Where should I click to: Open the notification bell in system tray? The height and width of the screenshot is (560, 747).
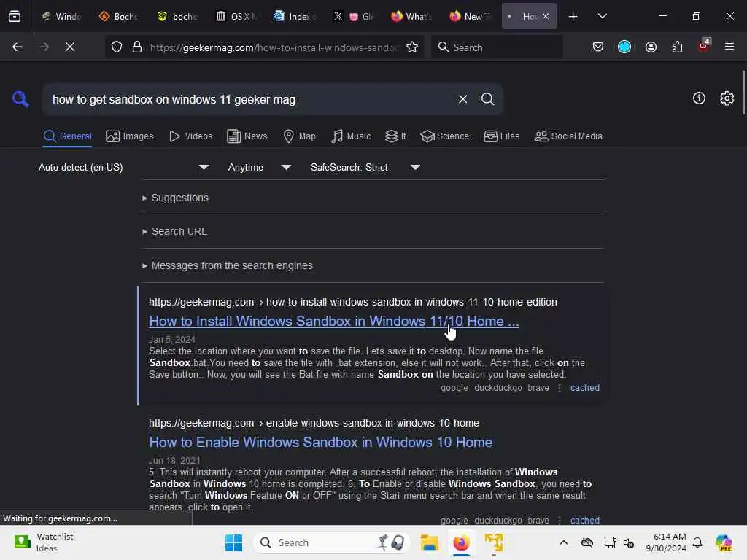tap(697, 542)
